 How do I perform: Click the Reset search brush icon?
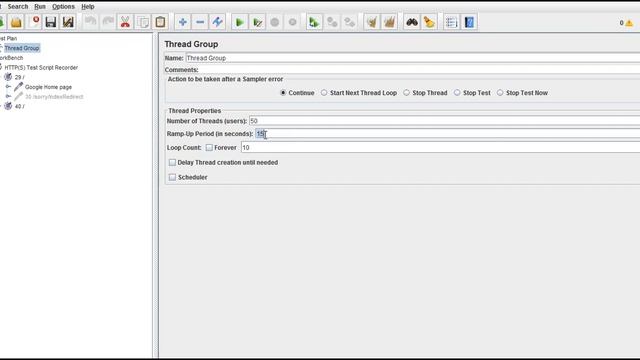click(x=429, y=22)
